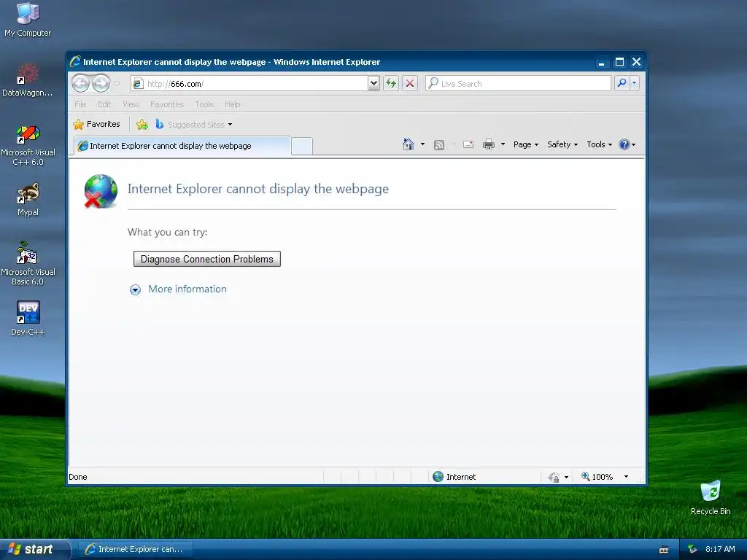Open the Help menu
This screenshot has width=747, height=560.
point(233,104)
